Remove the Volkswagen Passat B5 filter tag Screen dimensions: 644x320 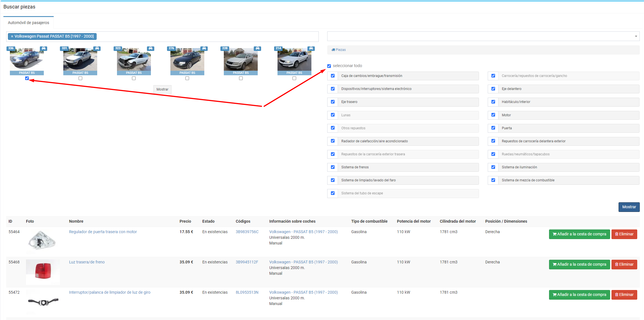click(x=12, y=36)
